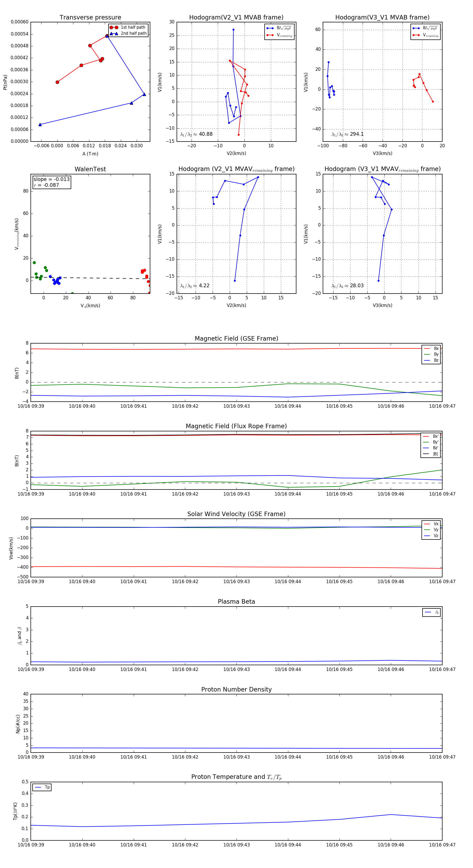Select Vy entry in solar wind legend
This screenshot has width=473, height=868.
[x=431, y=530]
